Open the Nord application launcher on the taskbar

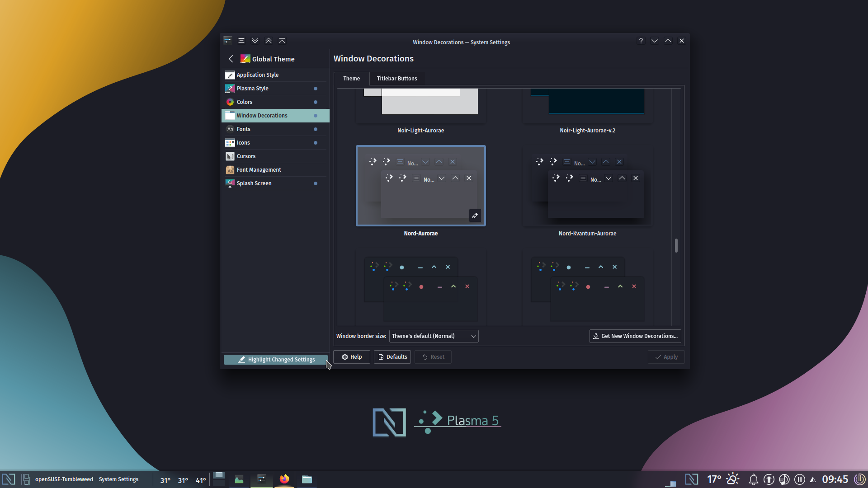[x=9, y=479]
